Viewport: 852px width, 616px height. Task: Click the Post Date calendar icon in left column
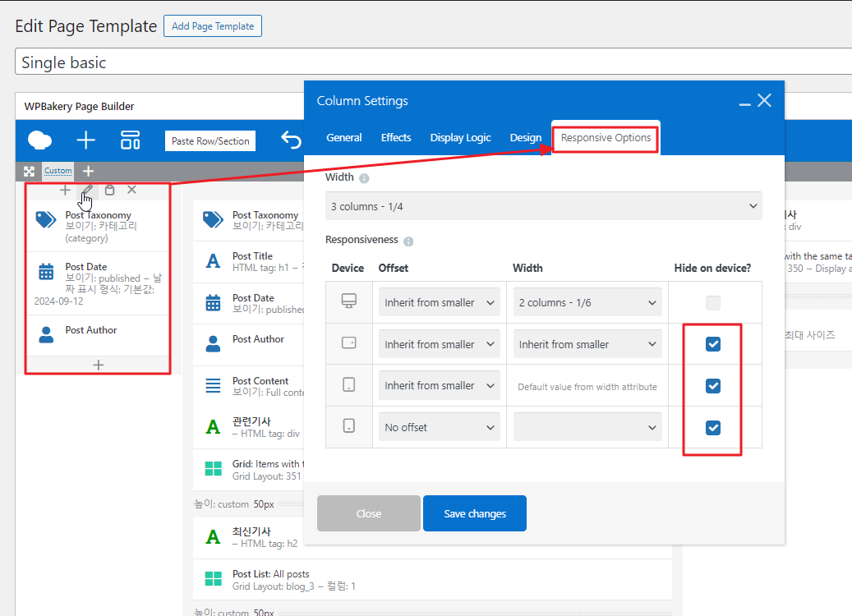tap(46, 271)
